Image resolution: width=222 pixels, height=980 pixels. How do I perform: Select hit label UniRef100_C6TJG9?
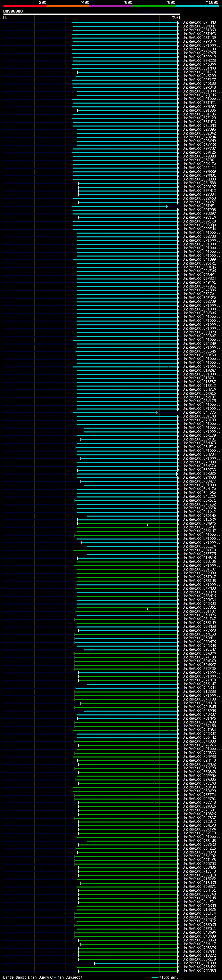coord(199,38)
